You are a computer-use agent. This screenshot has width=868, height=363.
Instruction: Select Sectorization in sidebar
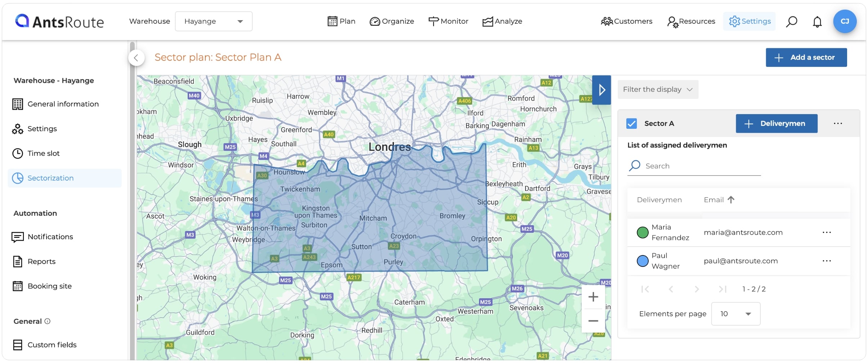[x=64, y=178]
